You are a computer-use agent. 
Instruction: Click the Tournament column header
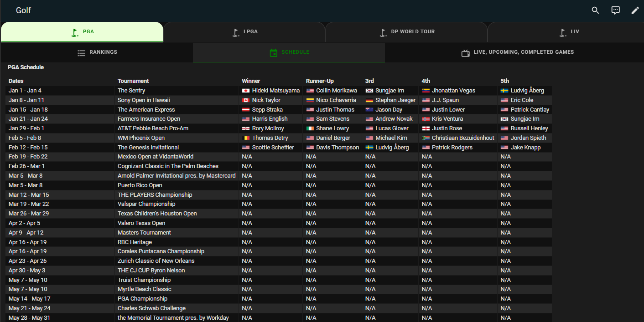click(x=133, y=81)
